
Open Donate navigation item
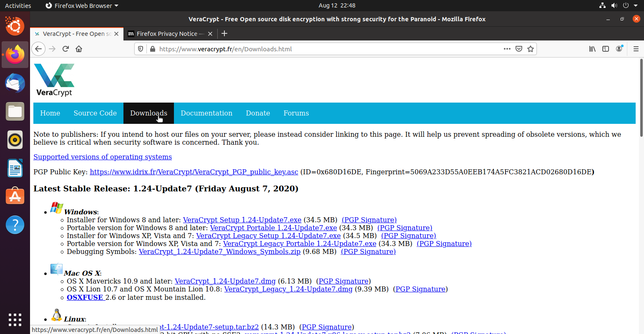click(x=258, y=113)
